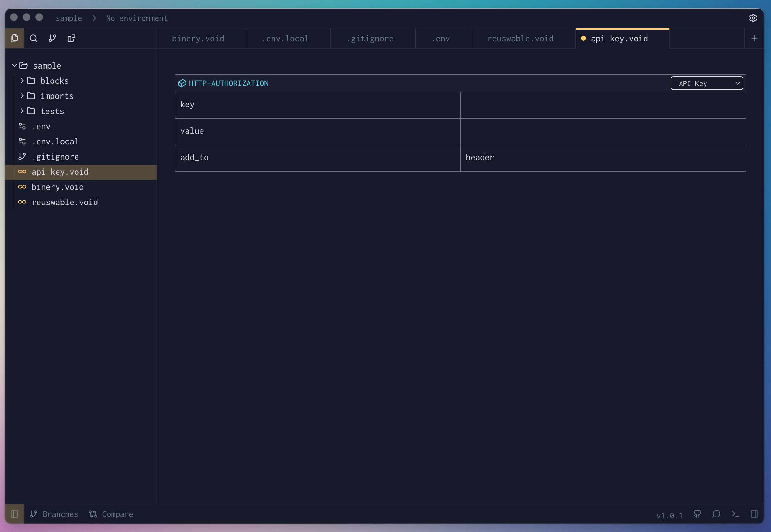
Task: Select binery.void in file tree
Action: (x=57, y=187)
